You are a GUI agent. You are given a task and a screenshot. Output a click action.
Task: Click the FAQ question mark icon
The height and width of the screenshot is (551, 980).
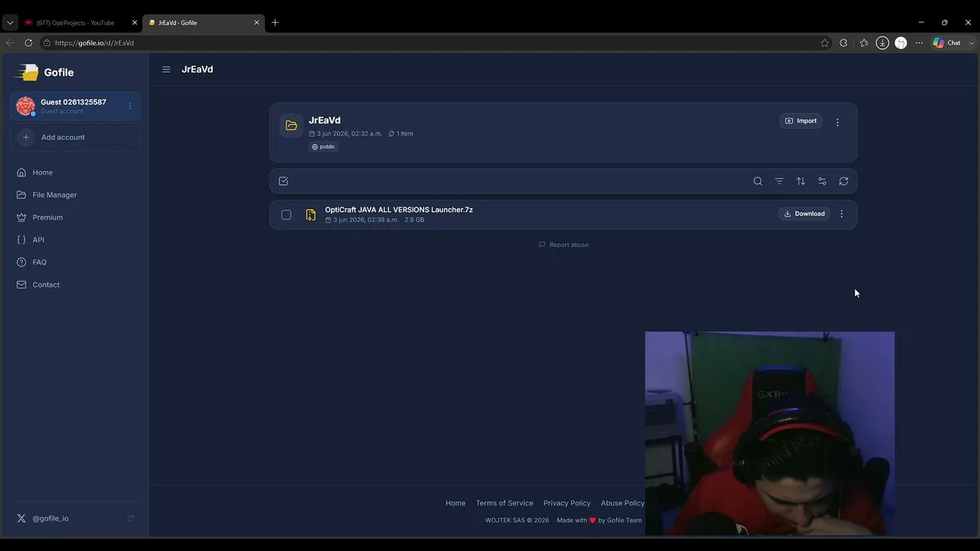(x=21, y=262)
